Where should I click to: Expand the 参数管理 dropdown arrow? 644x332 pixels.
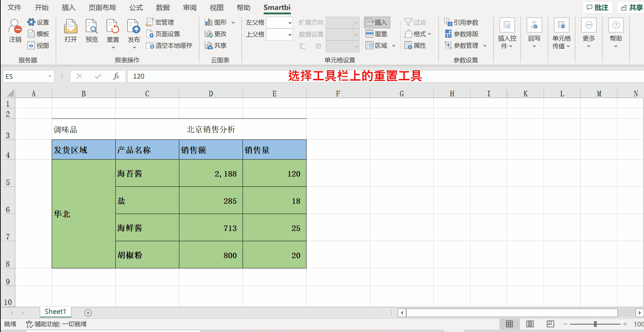[485, 46]
